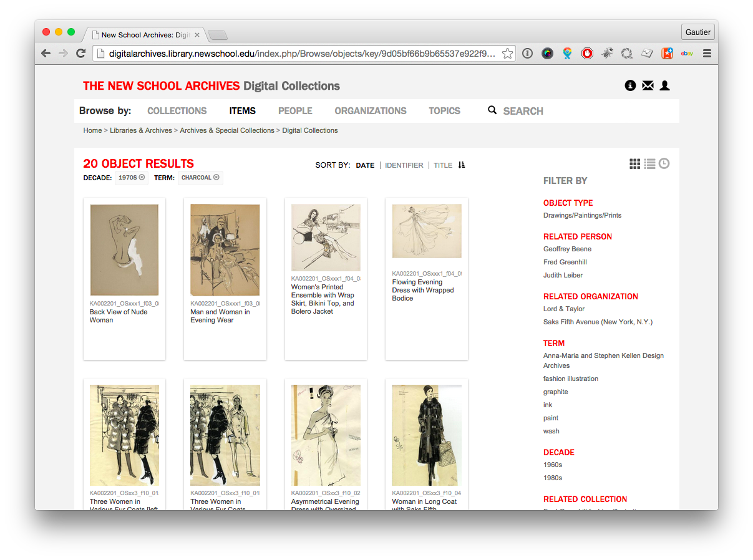Go to Home in the breadcrumb
Screen dimensions: 753x560
coord(92,130)
